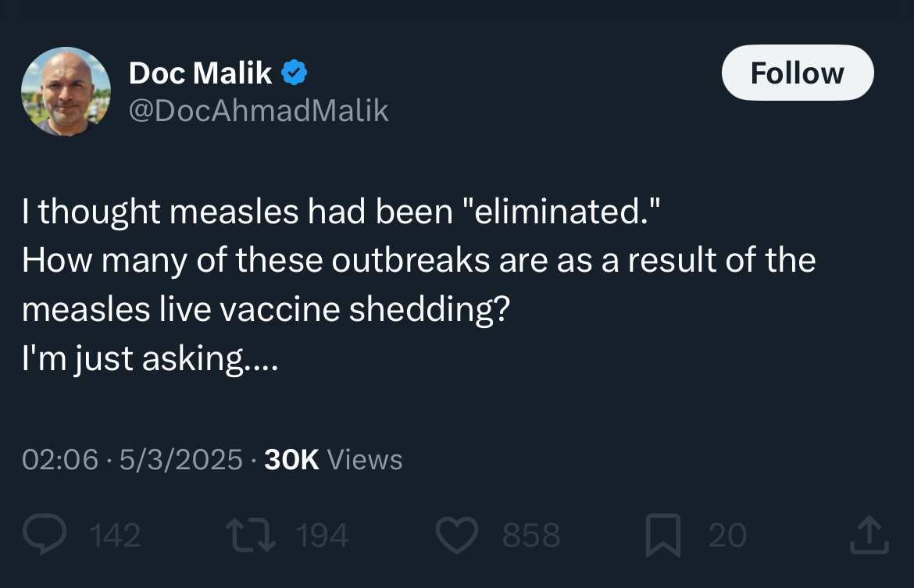Follow Doc Malik
Image resolution: width=914 pixels, height=588 pixels.
pos(798,73)
